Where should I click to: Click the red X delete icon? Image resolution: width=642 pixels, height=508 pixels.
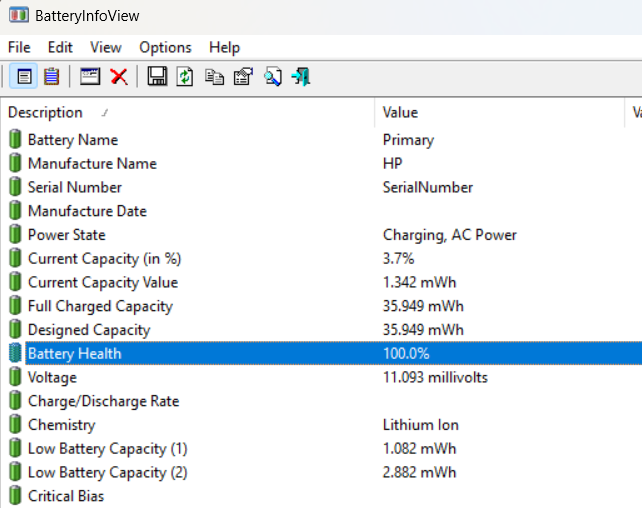point(119,77)
